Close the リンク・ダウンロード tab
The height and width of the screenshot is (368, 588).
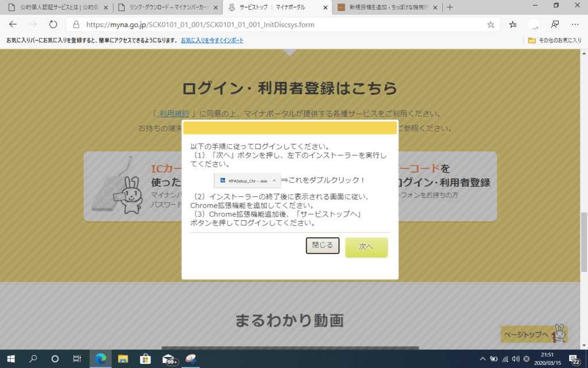[x=216, y=7]
